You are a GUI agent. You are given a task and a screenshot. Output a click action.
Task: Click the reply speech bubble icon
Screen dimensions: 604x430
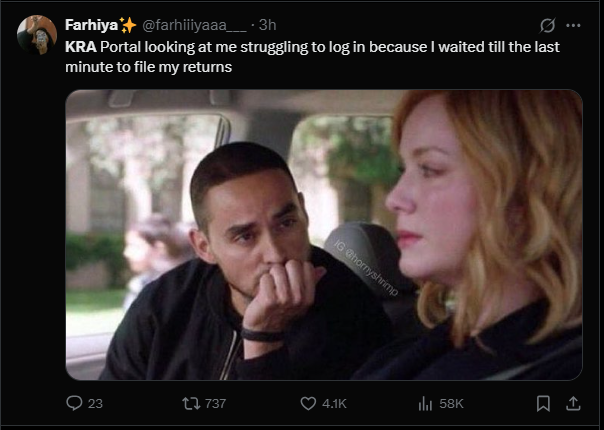pyautogui.click(x=73, y=403)
